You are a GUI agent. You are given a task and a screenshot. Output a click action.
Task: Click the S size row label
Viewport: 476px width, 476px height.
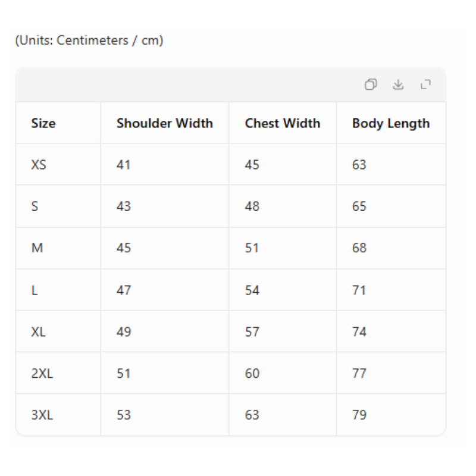coord(35,206)
